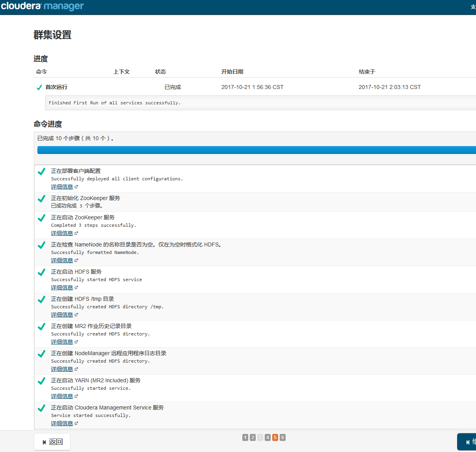Click the 命令 column header

41,72
